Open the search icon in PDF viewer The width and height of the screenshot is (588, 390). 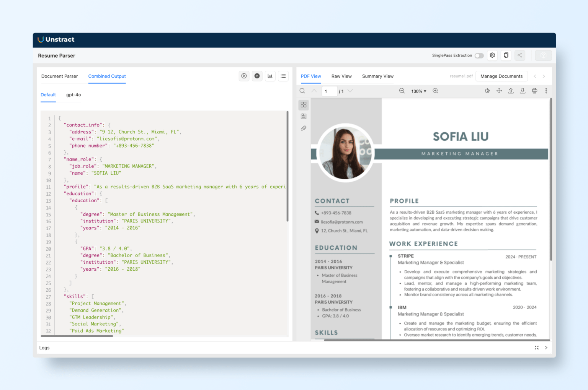[302, 91]
